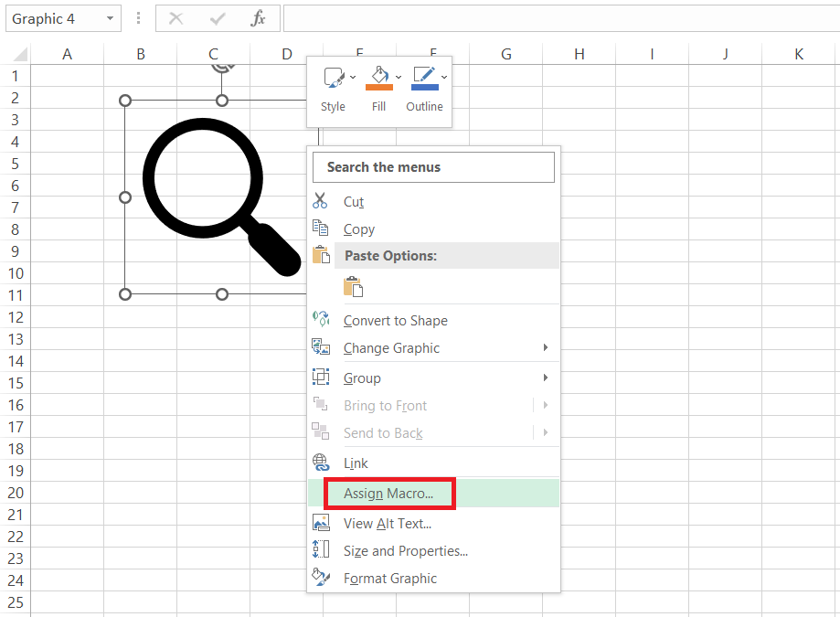Screen dimensions: 840x617
Task: Click the Convert to Shape icon
Action: (320, 320)
